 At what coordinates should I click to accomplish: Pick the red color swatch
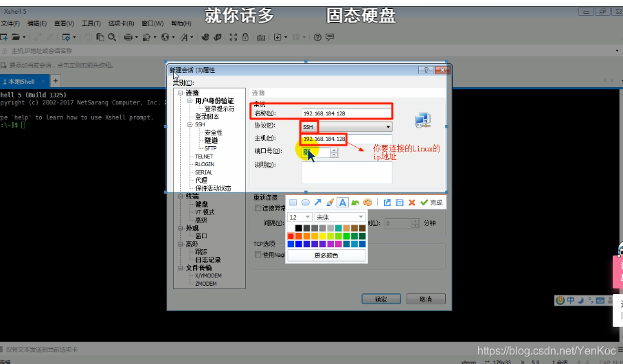[x=291, y=236]
